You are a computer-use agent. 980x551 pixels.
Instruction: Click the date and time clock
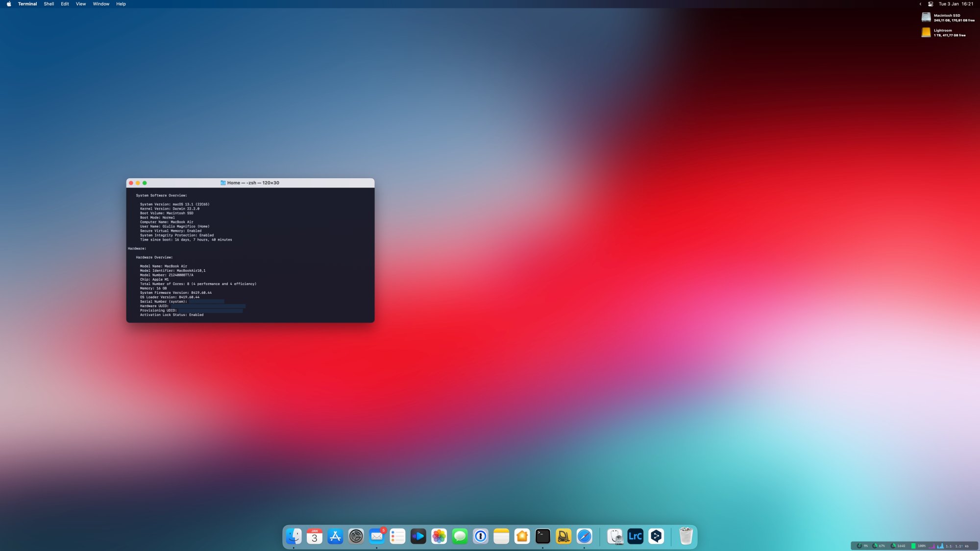click(956, 4)
